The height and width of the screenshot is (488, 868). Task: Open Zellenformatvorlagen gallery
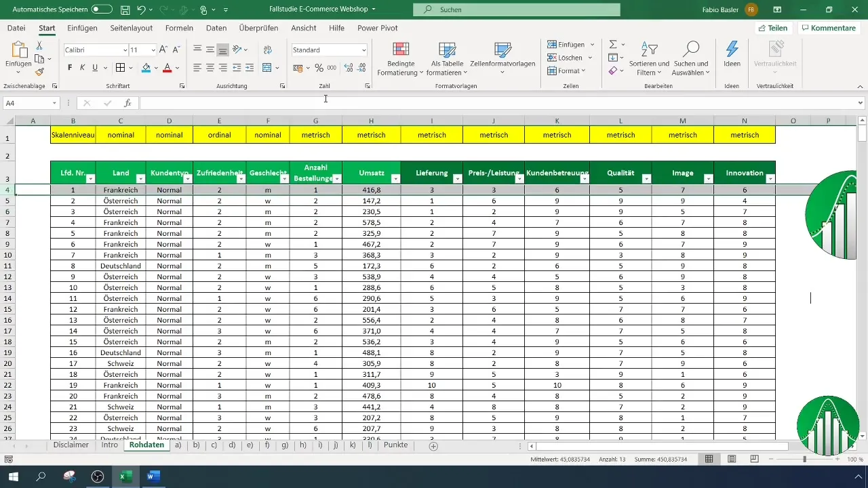(502, 59)
